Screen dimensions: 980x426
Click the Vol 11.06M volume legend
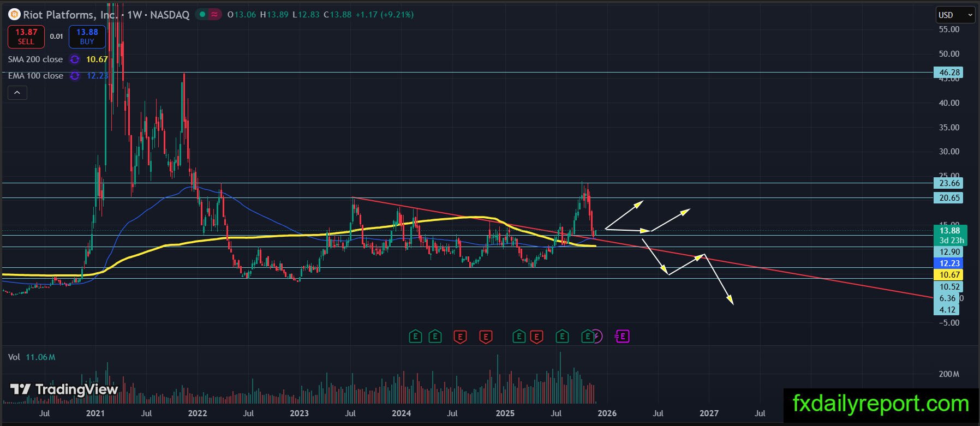pos(32,357)
